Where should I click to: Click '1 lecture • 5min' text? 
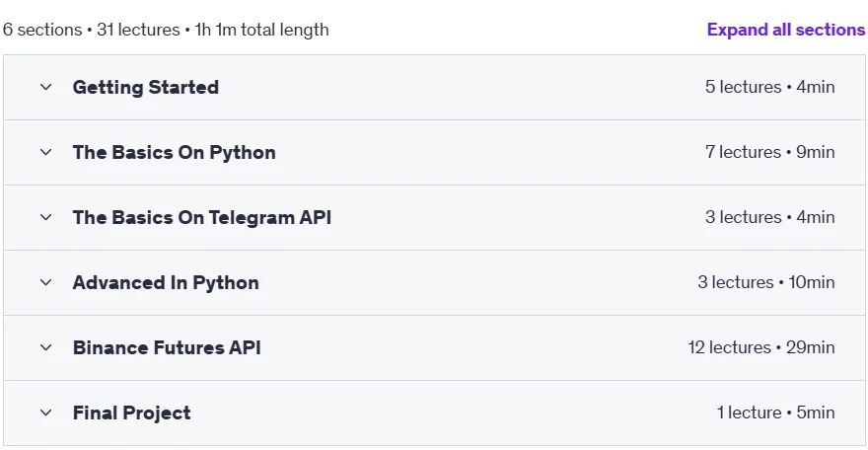point(775,412)
